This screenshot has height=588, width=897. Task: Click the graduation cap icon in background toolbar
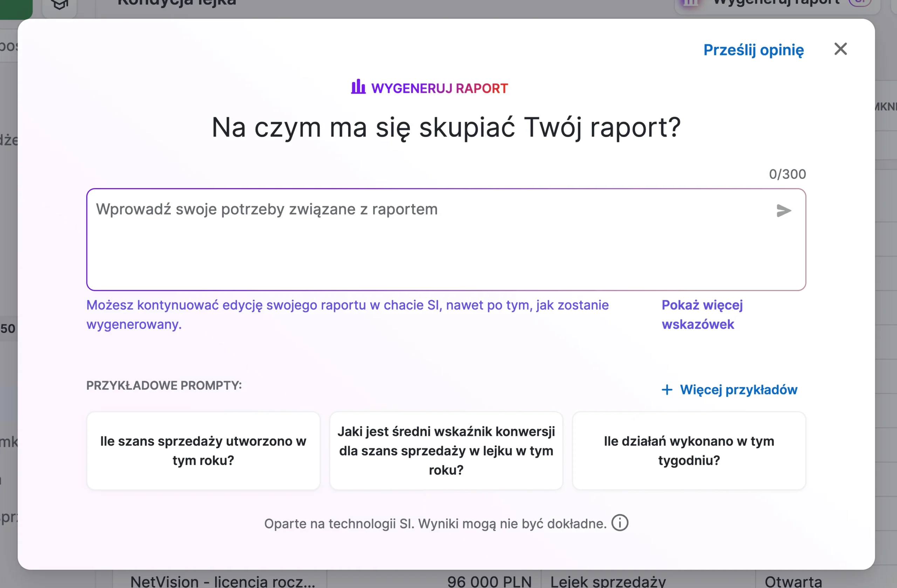tap(60, 5)
